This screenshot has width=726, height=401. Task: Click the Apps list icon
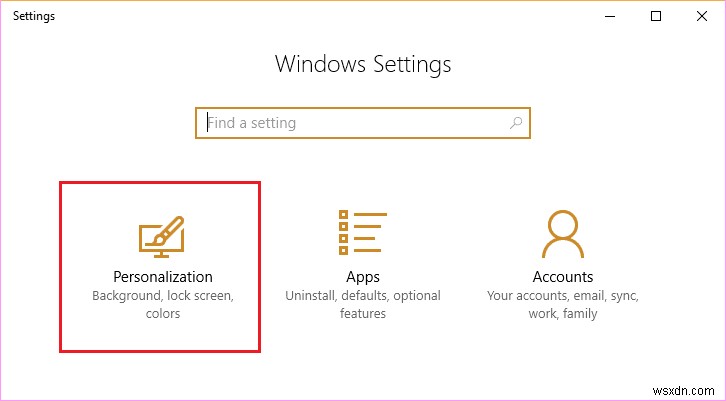362,234
